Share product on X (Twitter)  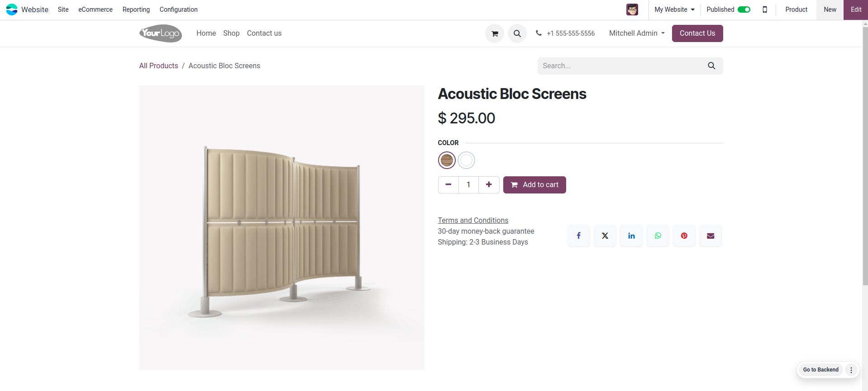pos(605,236)
